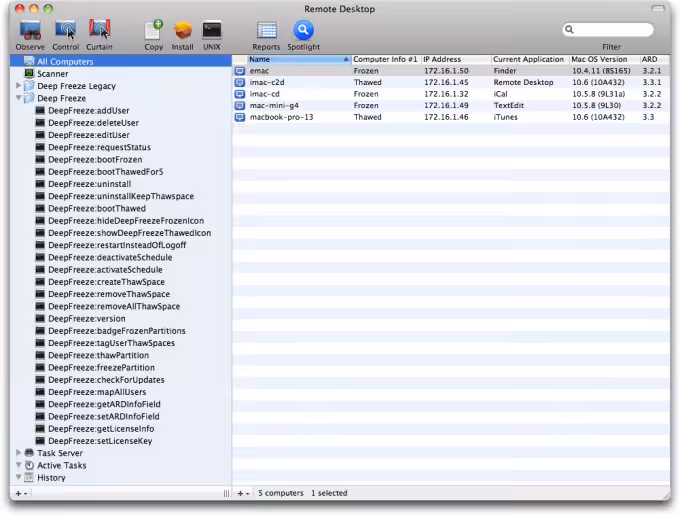680x516 pixels.
Task: Expand the Deep Freeze Legacy group
Action: coord(19,85)
